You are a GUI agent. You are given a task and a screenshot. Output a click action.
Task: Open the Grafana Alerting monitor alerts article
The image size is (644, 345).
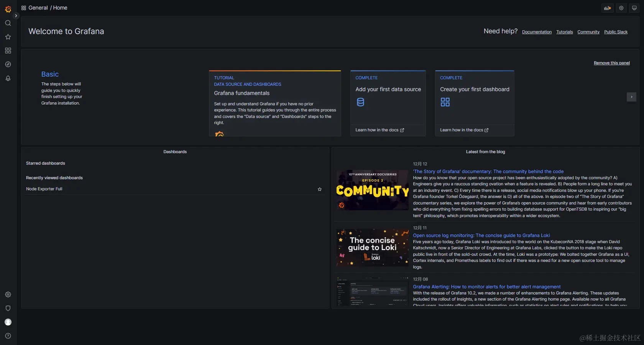click(486, 287)
